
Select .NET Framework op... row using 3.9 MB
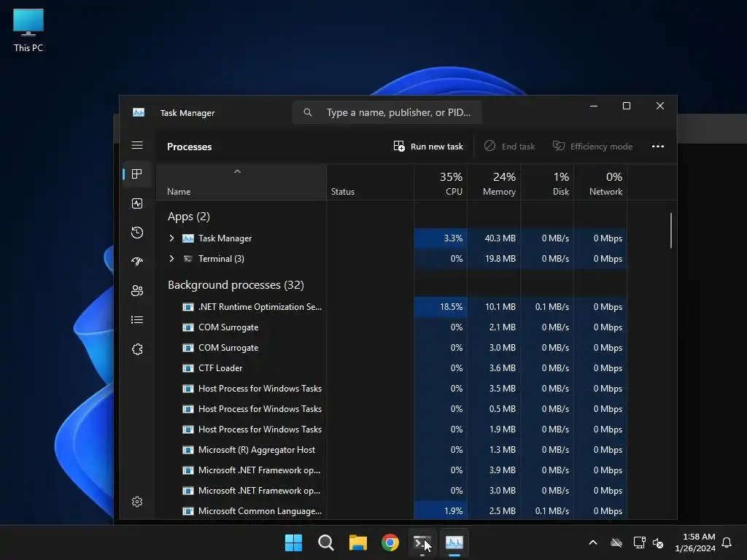point(392,470)
